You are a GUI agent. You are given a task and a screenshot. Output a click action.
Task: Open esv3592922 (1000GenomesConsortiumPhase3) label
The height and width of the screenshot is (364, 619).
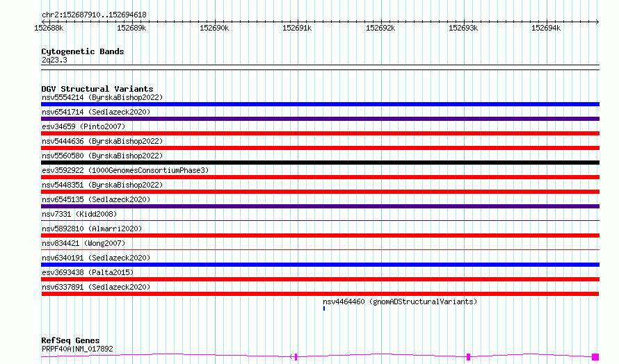pyautogui.click(x=125, y=170)
